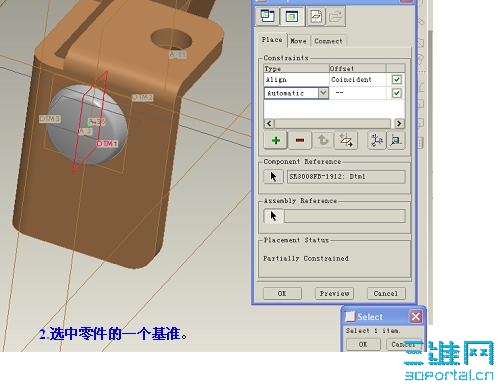Image resolution: width=504 pixels, height=391 pixels.
Task: Click the Type column header
Action: click(x=296, y=68)
